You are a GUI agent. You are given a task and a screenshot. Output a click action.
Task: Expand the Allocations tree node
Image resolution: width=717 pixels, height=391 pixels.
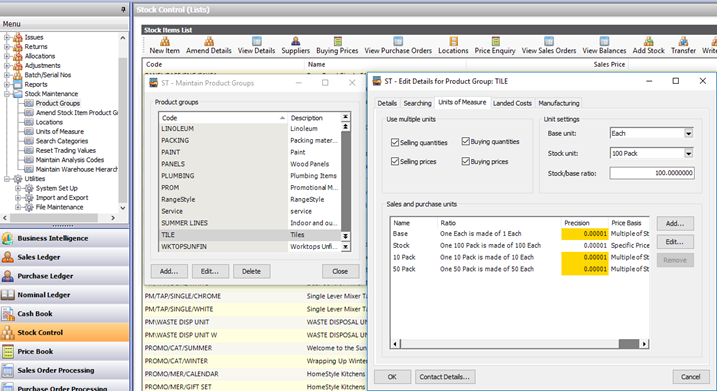[x=7, y=56]
